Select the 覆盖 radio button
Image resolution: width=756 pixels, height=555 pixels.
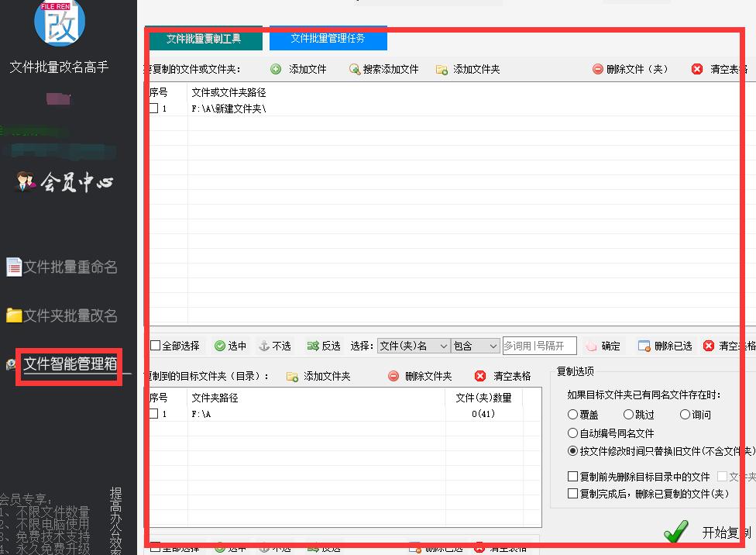click(x=571, y=414)
